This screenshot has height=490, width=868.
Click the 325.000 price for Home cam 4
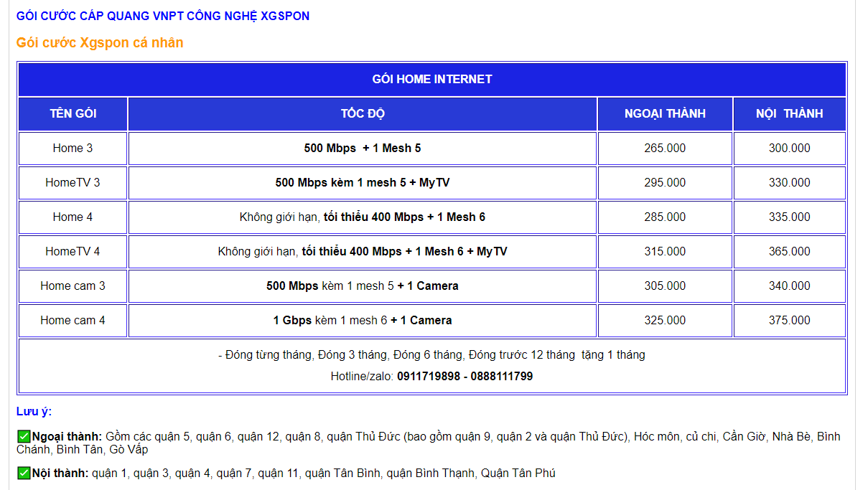[665, 320]
